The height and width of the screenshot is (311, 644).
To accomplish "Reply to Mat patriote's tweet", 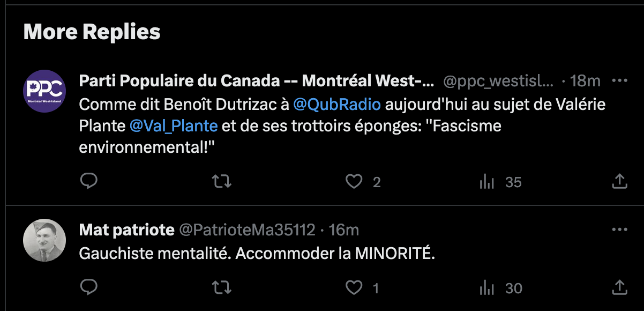I will click(89, 288).
